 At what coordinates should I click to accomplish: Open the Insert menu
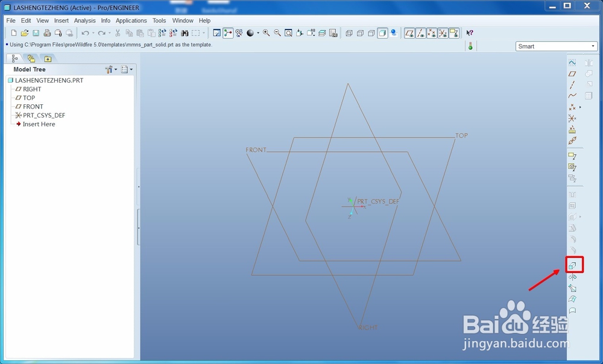pos(61,20)
